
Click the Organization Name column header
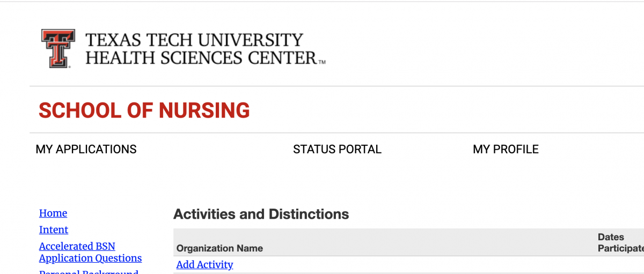(x=219, y=248)
